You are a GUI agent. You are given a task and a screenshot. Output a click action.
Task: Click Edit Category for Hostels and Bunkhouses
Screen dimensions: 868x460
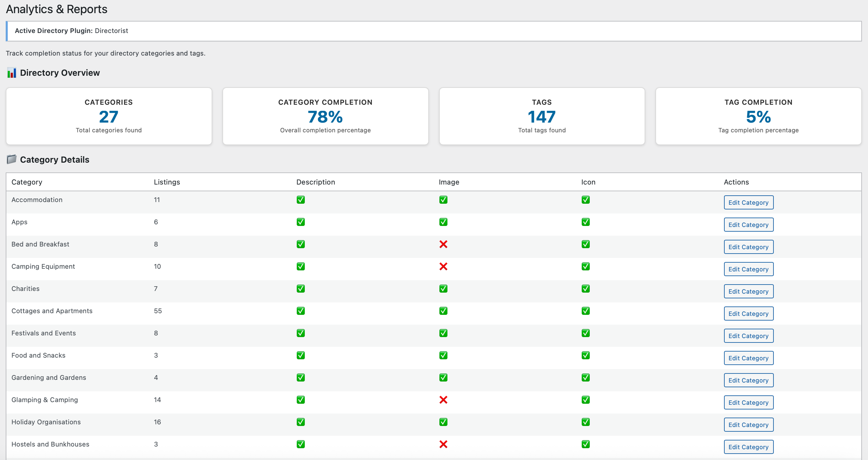pyautogui.click(x=748, y=447)
